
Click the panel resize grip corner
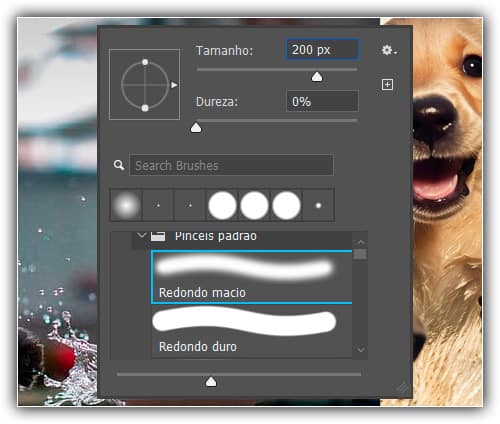402,388
